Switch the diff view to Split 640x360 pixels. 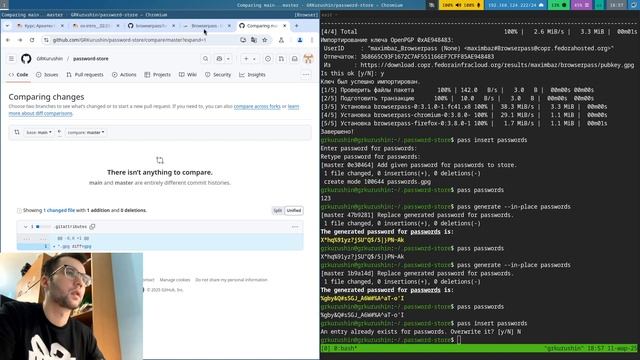point(278,211)
